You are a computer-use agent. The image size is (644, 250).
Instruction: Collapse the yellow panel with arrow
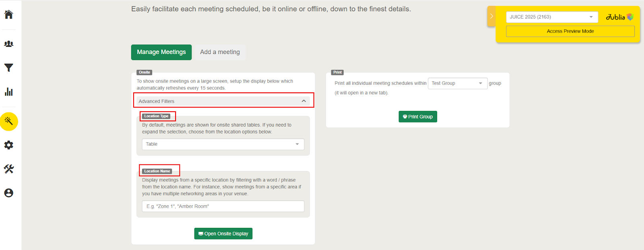[491, 17]
